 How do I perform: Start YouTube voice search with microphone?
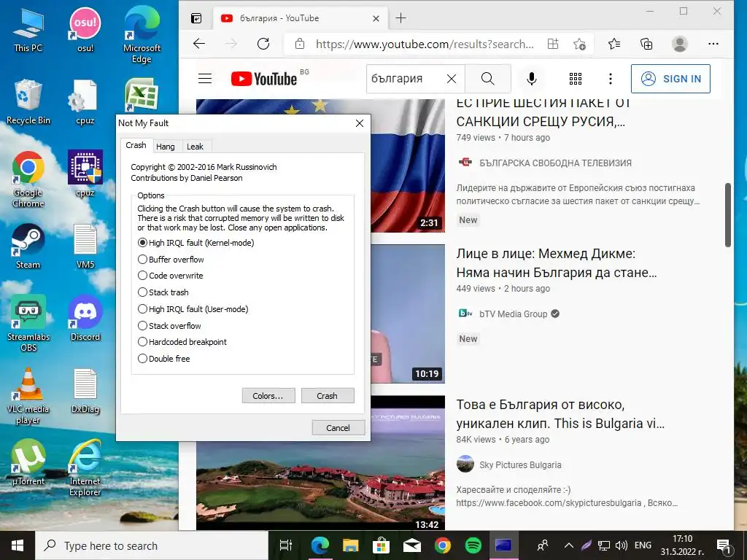click(x=532, y=79)
